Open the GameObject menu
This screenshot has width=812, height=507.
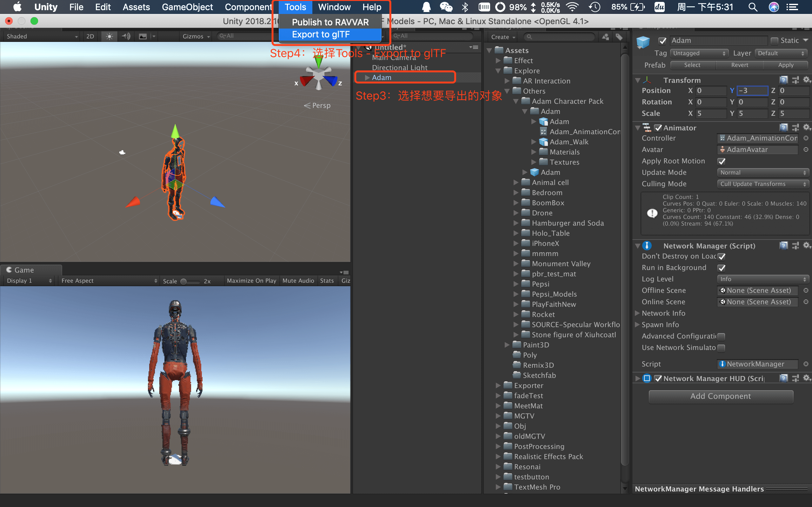[187, 7]
